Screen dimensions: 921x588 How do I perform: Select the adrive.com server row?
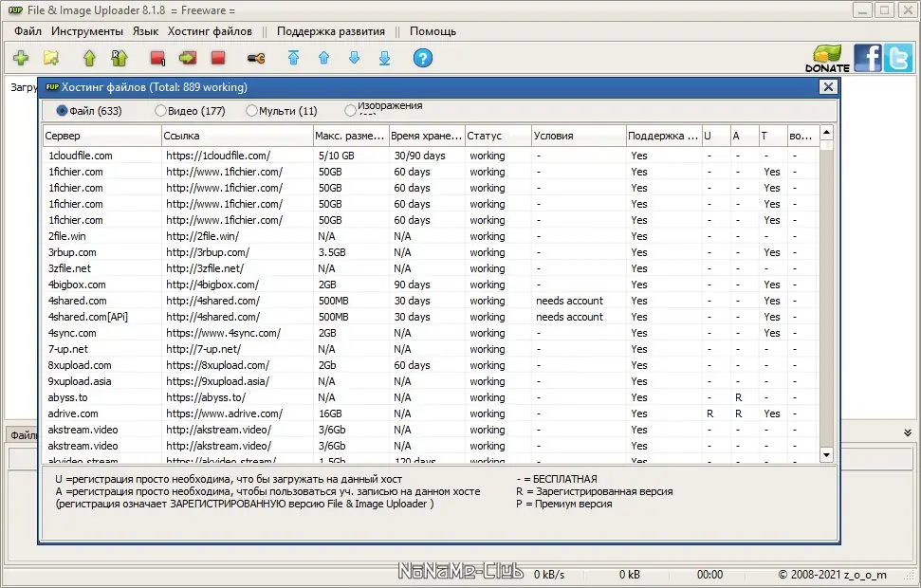point(432,413)
